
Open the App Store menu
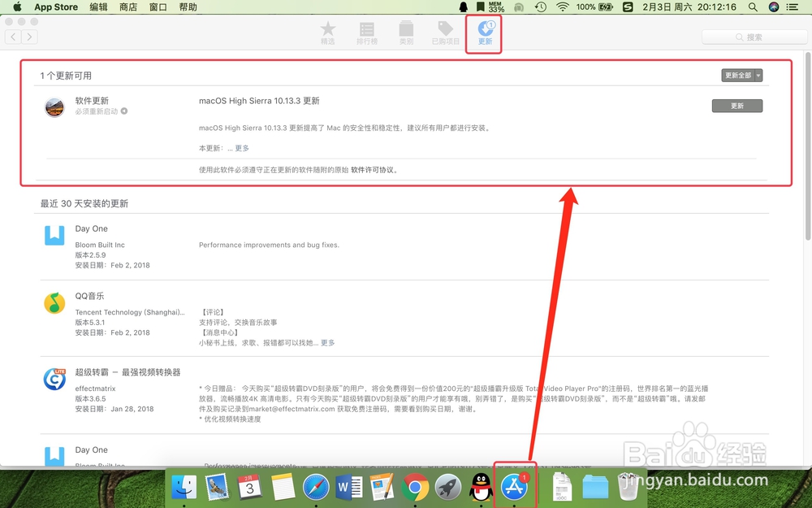[56, 7]
